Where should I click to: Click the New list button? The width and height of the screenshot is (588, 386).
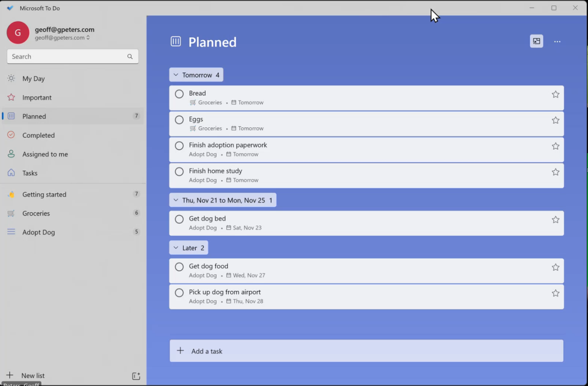(33, 376)
